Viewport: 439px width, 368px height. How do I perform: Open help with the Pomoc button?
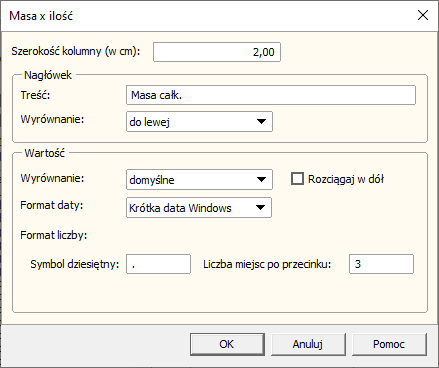pyautogui.click(x=389, y=344)
